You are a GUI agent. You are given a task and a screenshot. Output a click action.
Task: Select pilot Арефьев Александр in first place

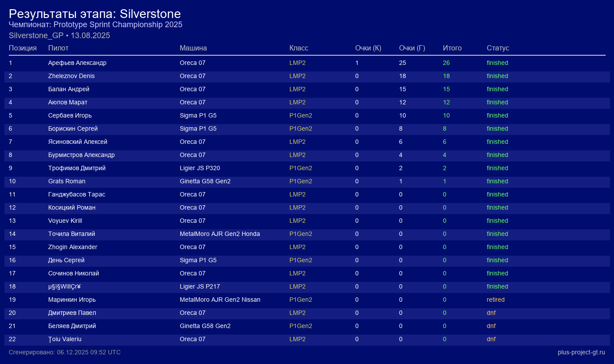click(x=77, y=63)
